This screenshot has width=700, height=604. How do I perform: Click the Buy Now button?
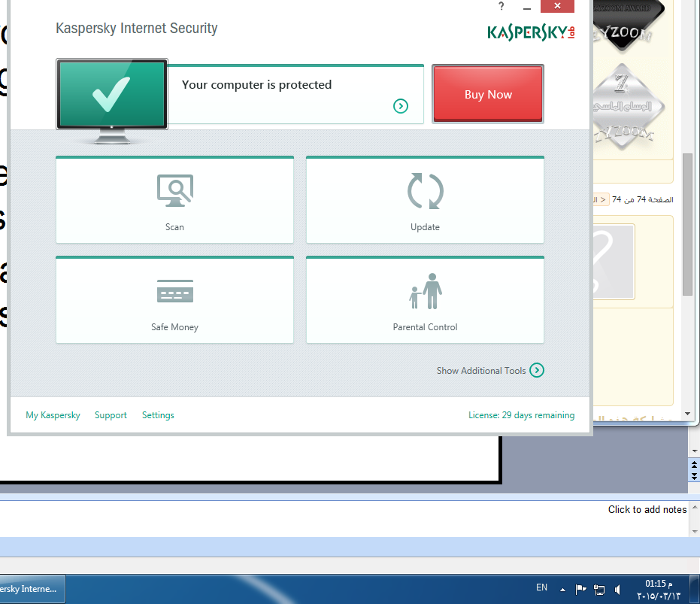487,94
